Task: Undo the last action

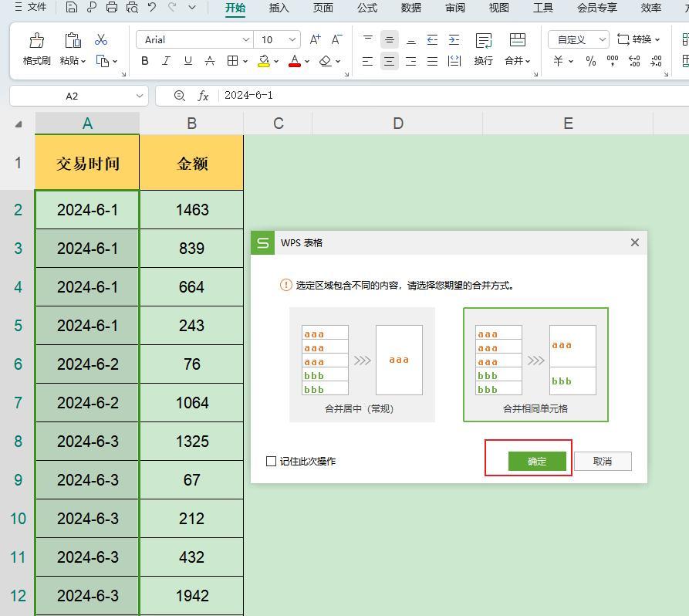Action: [x=152, y=7]
